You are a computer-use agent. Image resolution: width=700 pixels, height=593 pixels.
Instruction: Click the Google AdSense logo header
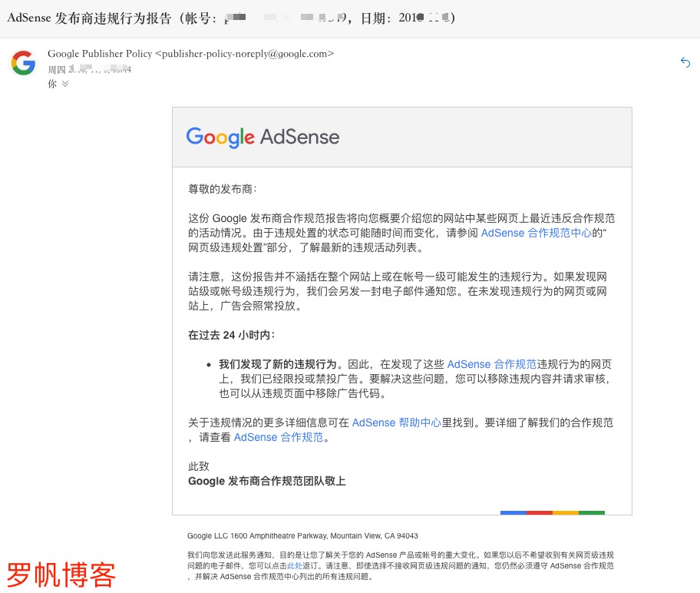point(262,137)
